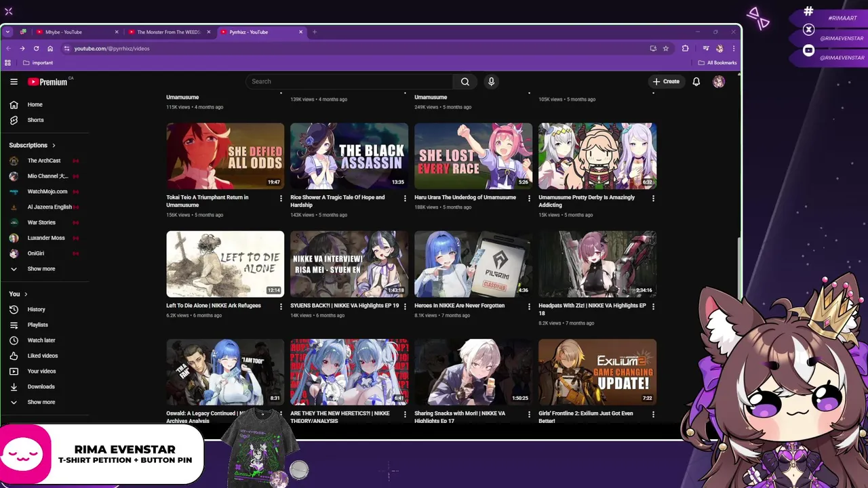
Task: Focus the YouTube Search field
Action: click(x=349, y=82)
